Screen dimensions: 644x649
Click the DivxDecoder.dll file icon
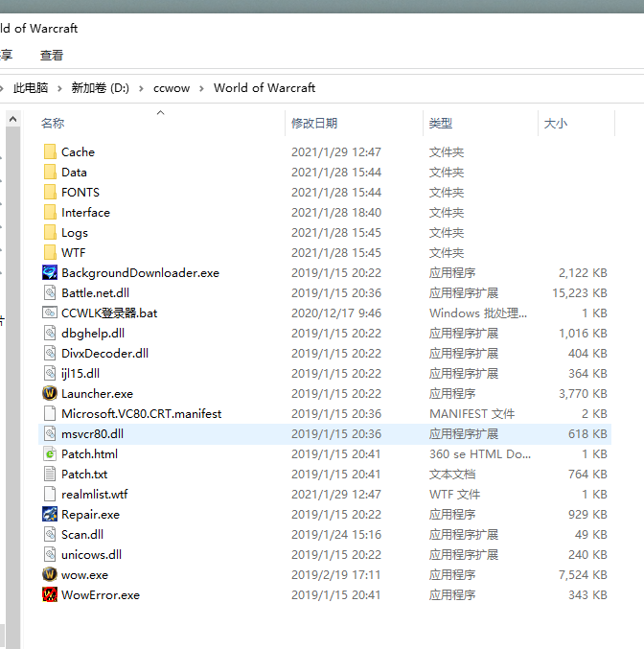(x=50, y=354)
